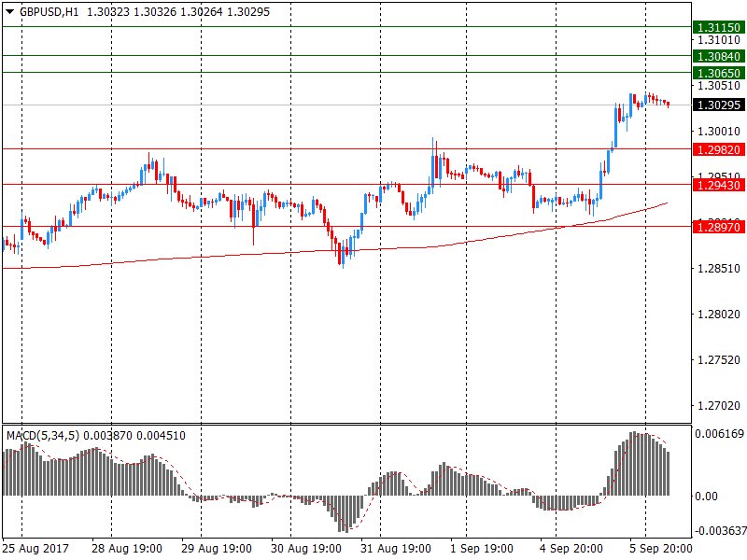Click the MACD zero level label 0.00
747x560 pixels.
tap(706, 497)
